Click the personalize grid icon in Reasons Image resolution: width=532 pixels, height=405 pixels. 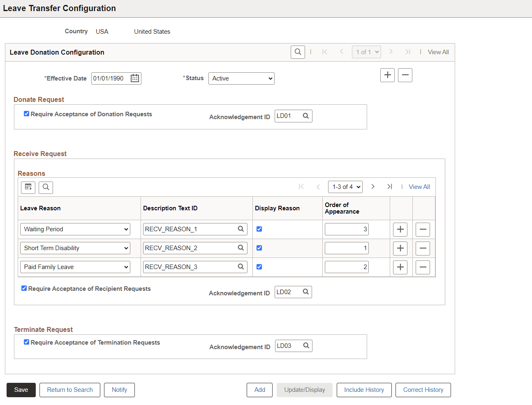[28, 187]
